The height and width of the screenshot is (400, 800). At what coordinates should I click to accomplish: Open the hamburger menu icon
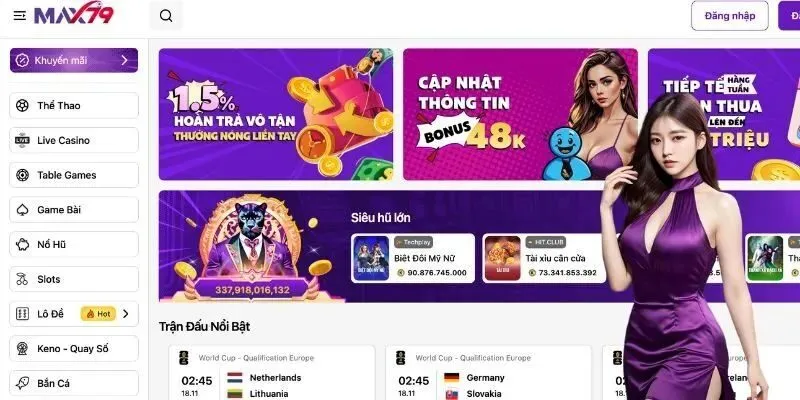click(19, 16)
